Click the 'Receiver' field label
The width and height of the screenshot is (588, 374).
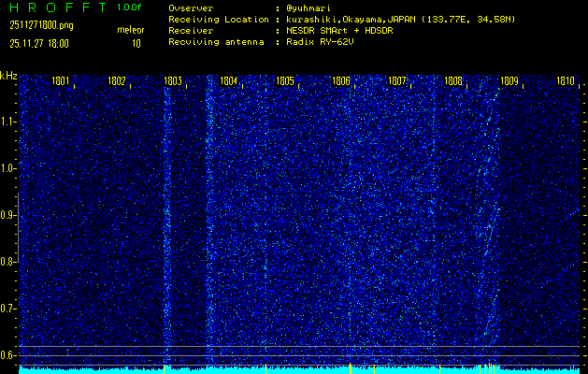(191, 31)
